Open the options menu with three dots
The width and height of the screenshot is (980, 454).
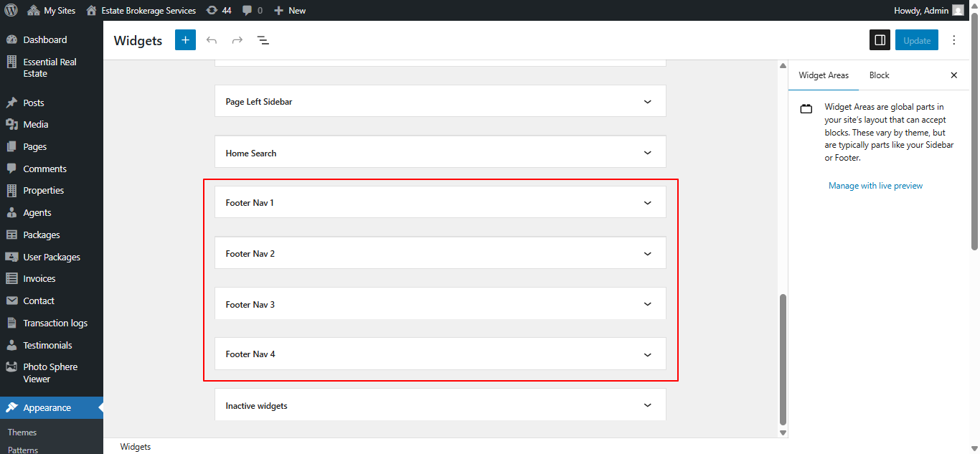tap(954, 39)
